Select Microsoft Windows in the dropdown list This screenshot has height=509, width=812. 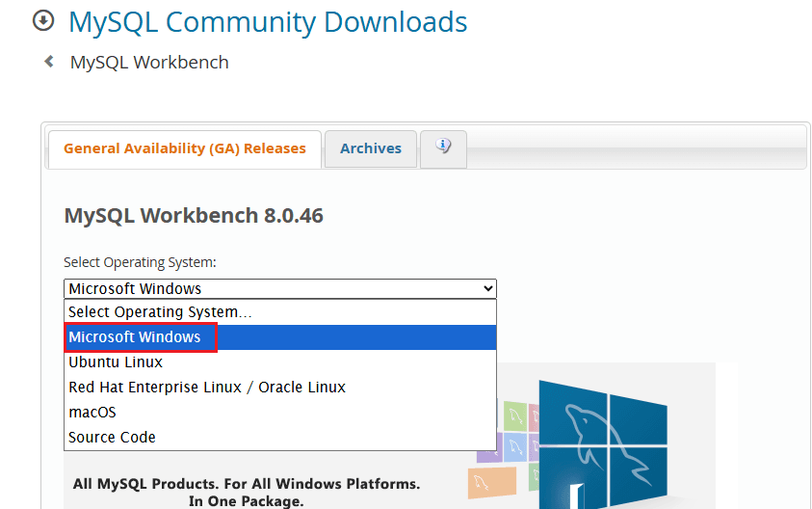pyautogui.click(x=280, y=337)
